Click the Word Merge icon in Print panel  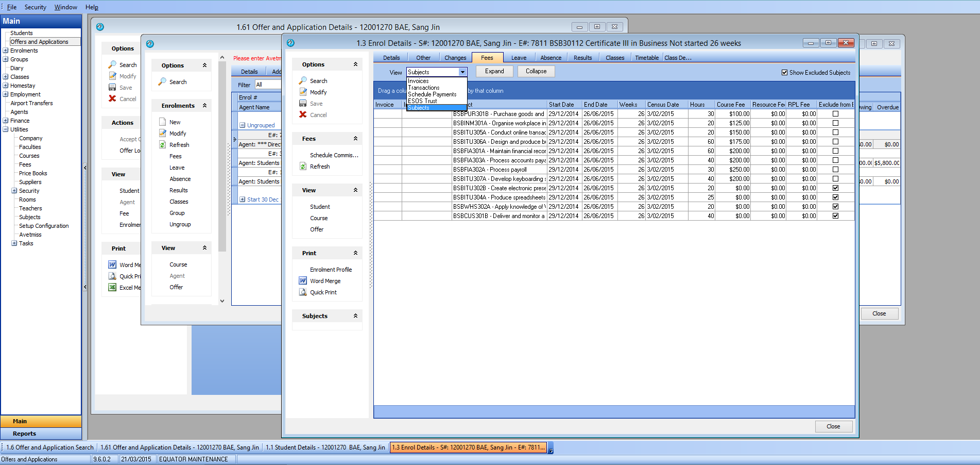coord(303,281)
